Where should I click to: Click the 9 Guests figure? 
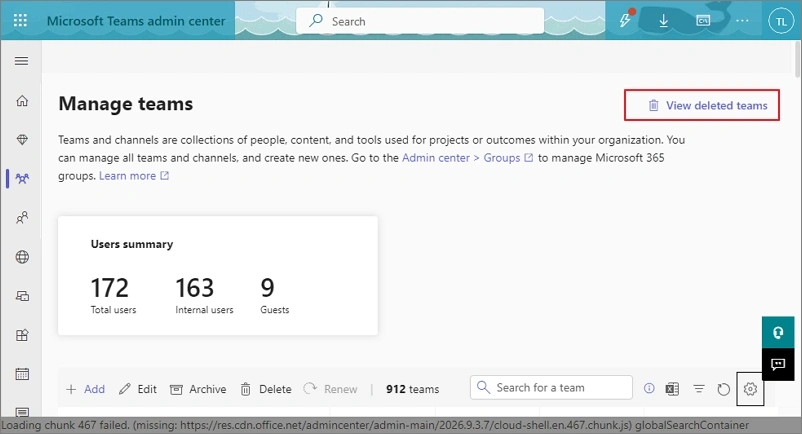[x=268, y=288]
